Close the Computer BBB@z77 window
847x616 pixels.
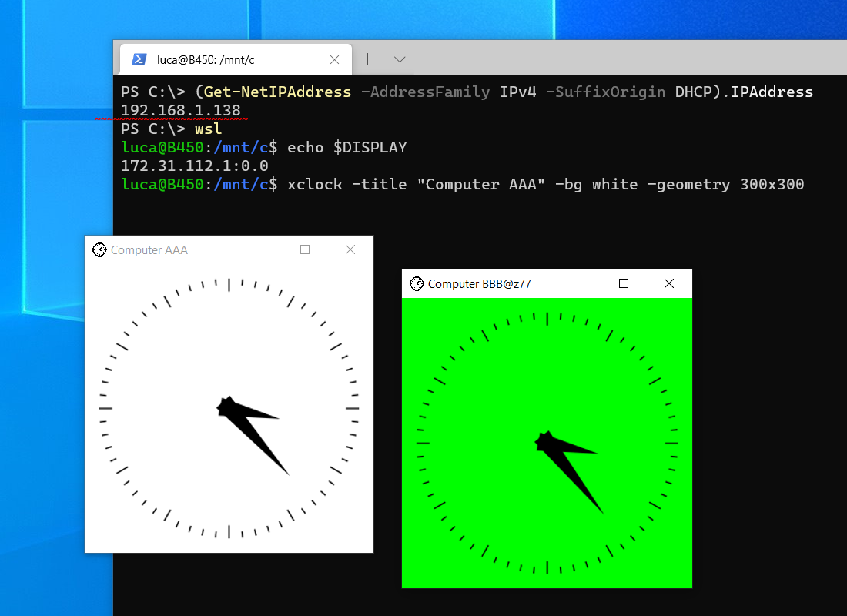coord(669,283)
